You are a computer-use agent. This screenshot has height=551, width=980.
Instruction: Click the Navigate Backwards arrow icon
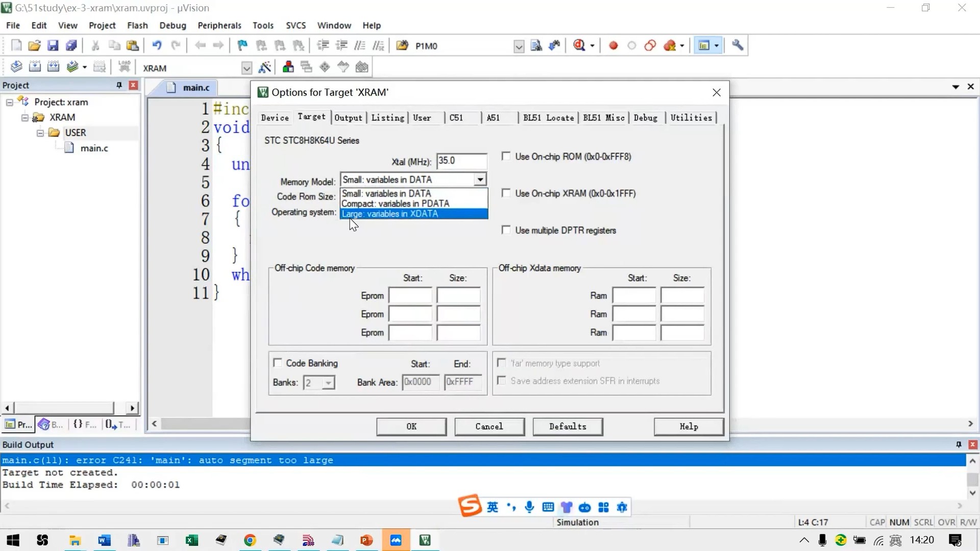[200, 46]
